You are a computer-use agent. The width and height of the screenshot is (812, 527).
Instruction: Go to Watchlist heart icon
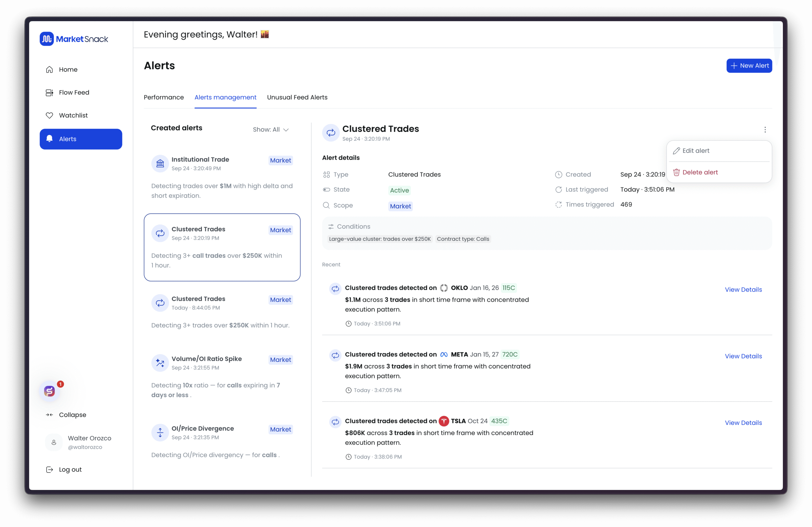(49, 116)
